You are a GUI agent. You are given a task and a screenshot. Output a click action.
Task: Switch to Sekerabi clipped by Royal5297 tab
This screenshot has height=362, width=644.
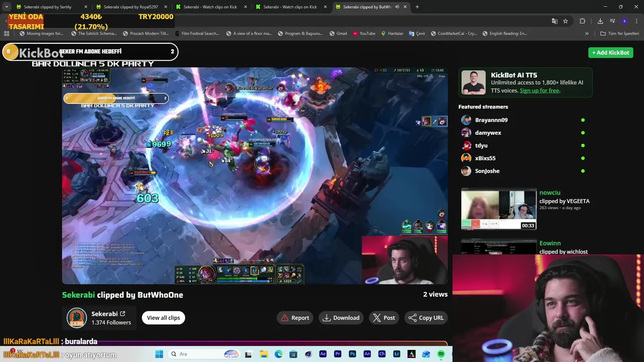131,7
